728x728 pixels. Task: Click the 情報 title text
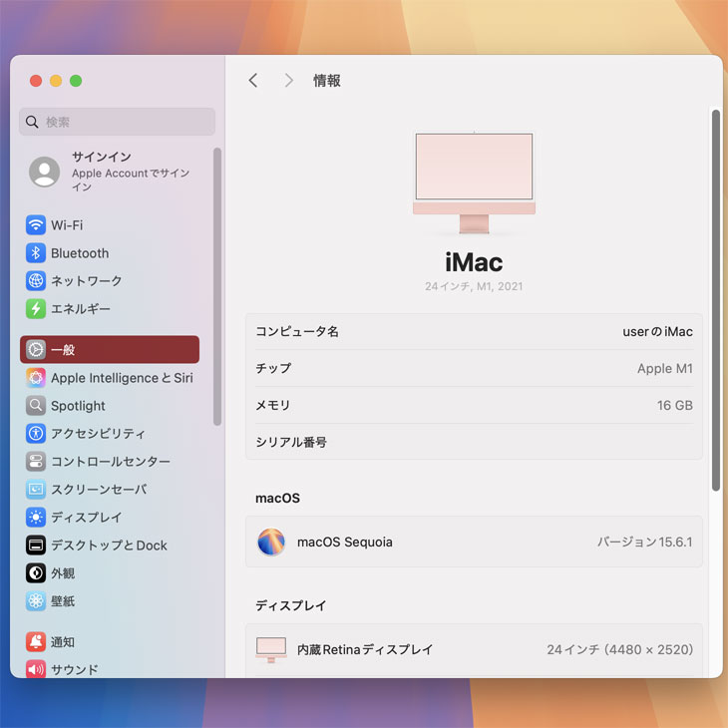tap(327, 81)
